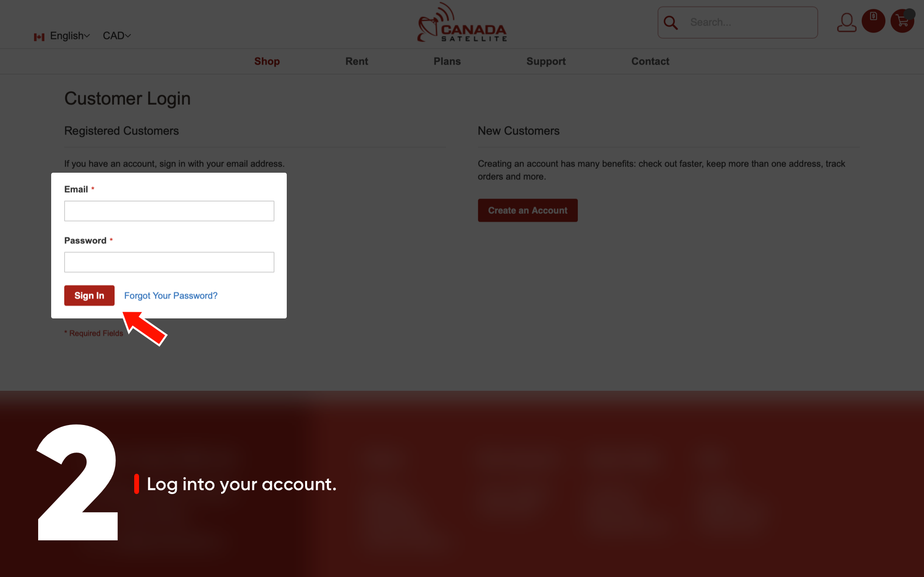The width and height of the screenshot is (924, 577).
Task: Open the Shop menu
Action: (x=267, y=61)
